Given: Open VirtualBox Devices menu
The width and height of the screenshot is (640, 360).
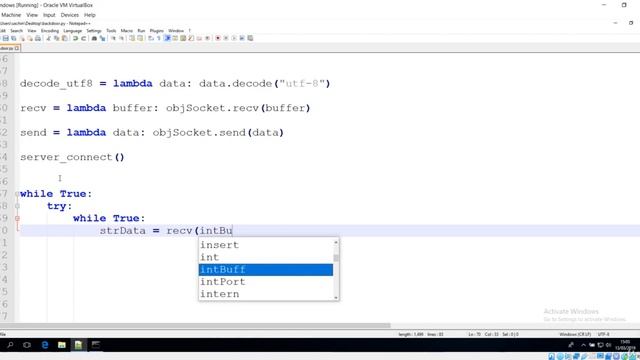Looking at the screenshot, I should tap(69, 15).
